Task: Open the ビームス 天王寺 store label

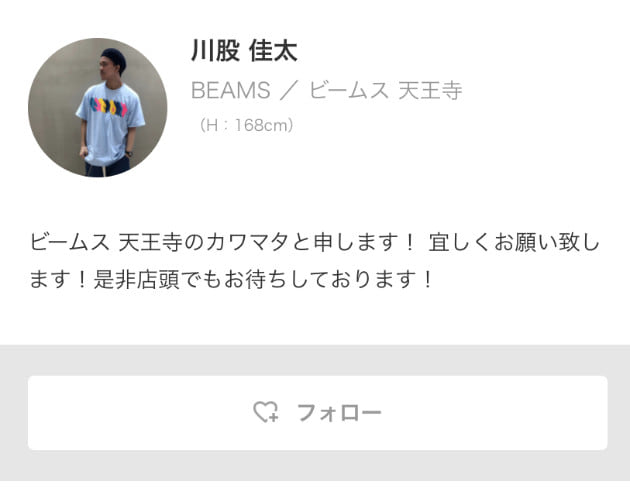Action: 386,90
